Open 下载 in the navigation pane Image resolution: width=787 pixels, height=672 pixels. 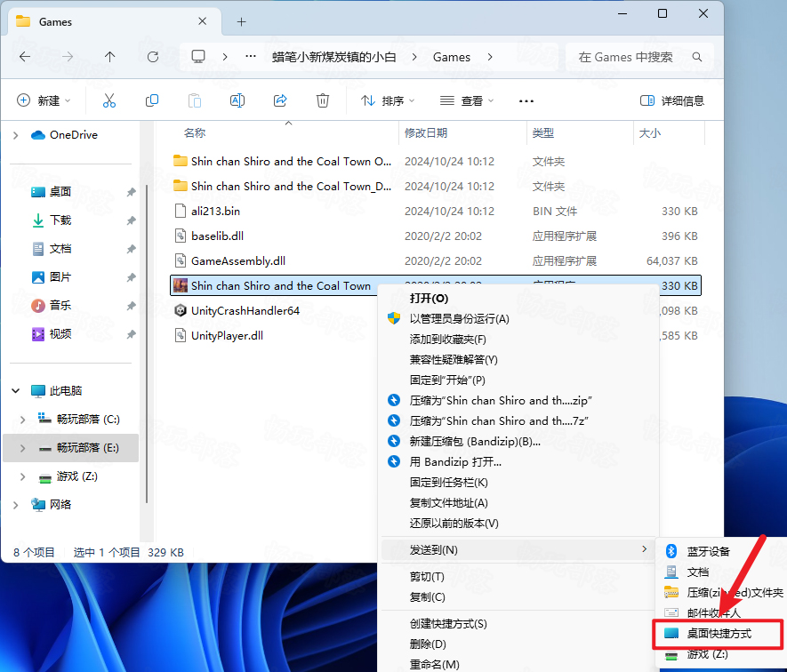[x=60, y=220]
